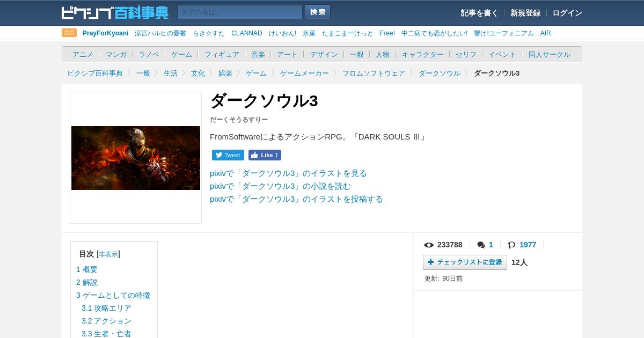Add article via チェックリストに登録 button
The image size is (644, 338).
[x=465, y=262]
